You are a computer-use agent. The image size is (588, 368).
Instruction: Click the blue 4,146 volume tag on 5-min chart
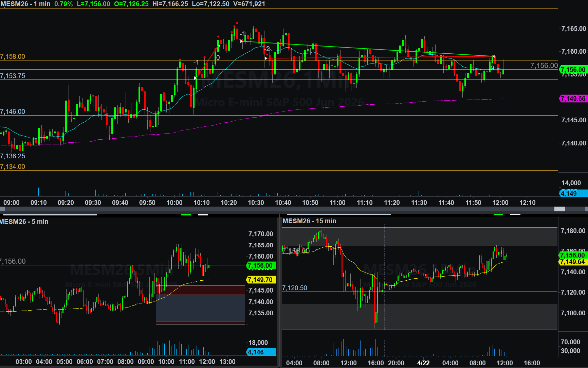pos(260,352)
